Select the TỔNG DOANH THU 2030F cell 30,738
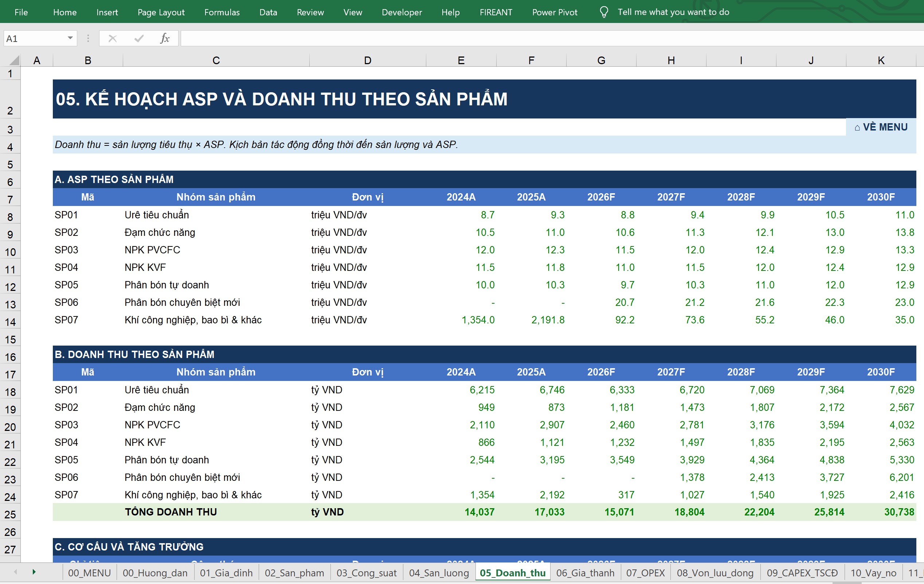The width and height of the screenshot is (924, 584). [x=881, y=512]
